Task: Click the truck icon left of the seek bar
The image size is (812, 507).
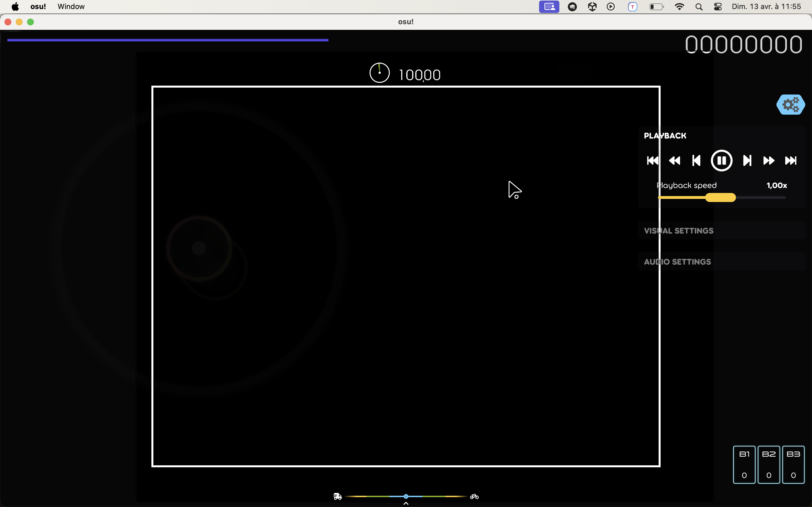Action: [x=337, y=497]
